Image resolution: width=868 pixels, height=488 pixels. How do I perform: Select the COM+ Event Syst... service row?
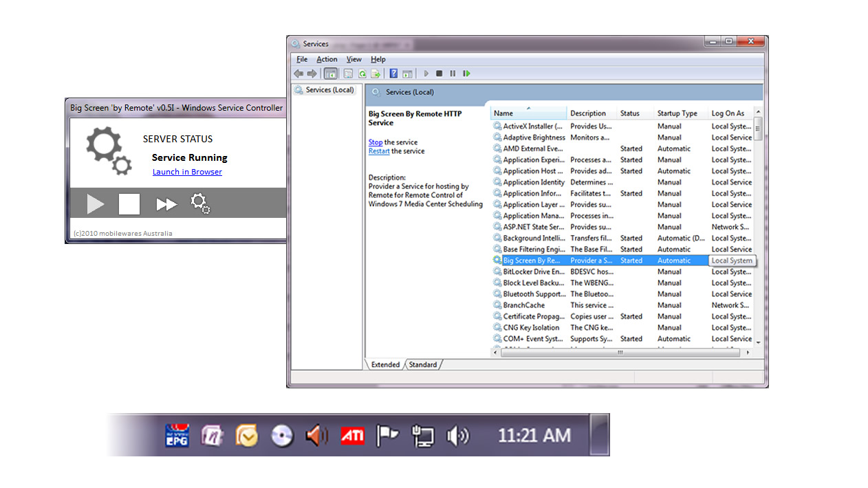point(622,339)
